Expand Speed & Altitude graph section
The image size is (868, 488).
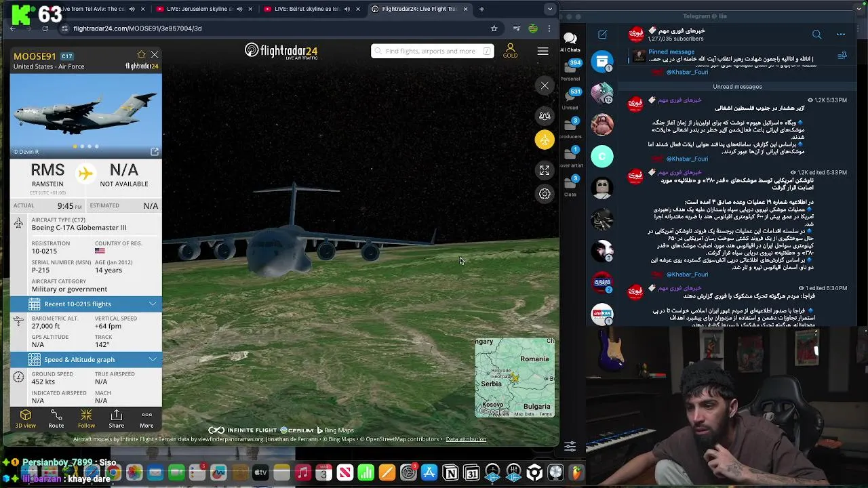point(86,359)
